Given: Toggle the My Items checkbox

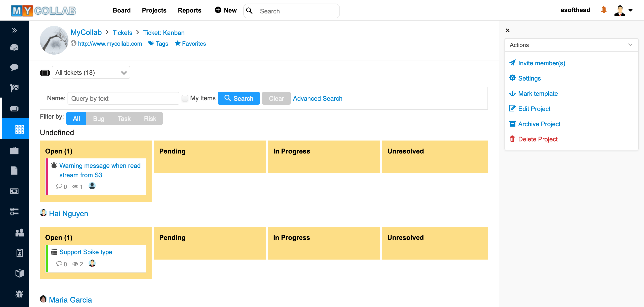Looking at the screenshot, I should click(x=185, y=98).
